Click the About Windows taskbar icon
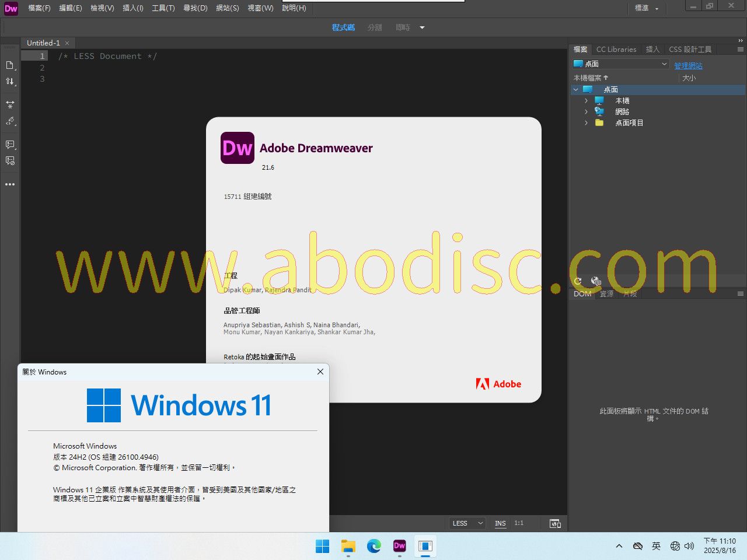747x560 pixels. pos(425,546)
